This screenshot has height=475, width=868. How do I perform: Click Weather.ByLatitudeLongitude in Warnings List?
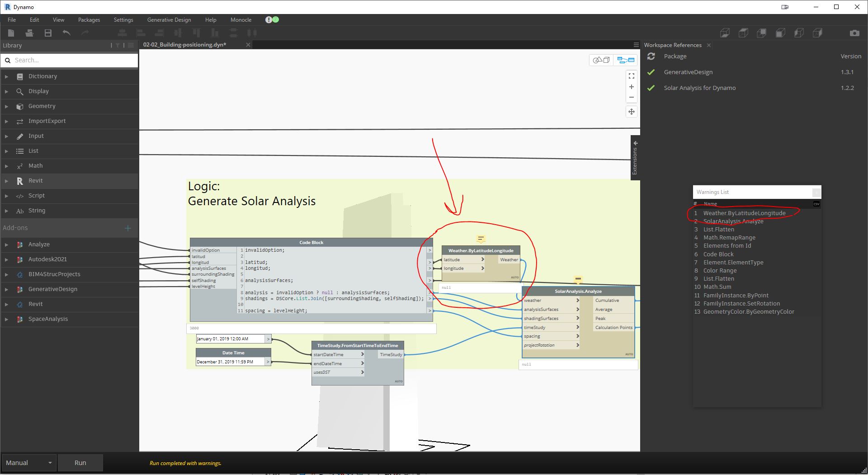click(744, 213)
